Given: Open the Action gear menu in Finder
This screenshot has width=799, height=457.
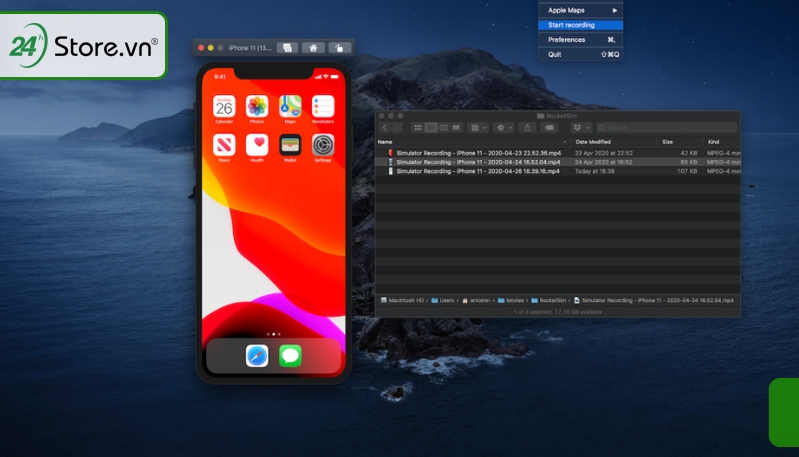Looking at the screenshot, I should pos(504,127).
